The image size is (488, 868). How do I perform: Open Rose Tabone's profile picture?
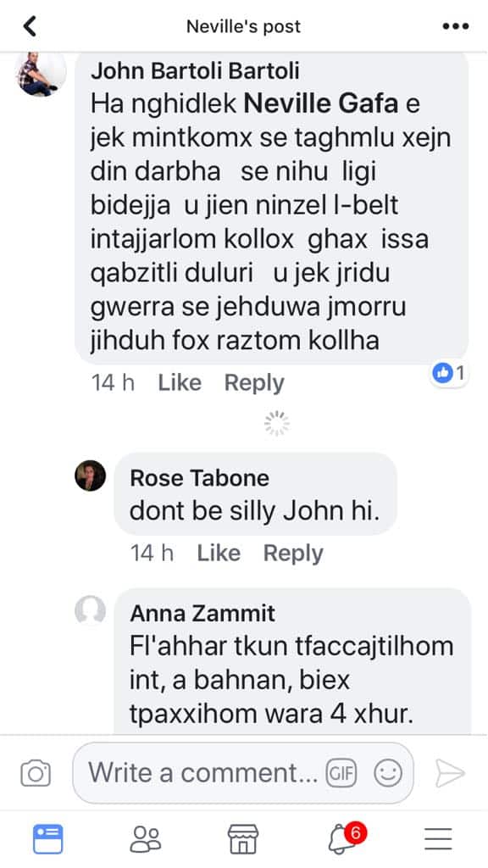(x=90, y=476)
